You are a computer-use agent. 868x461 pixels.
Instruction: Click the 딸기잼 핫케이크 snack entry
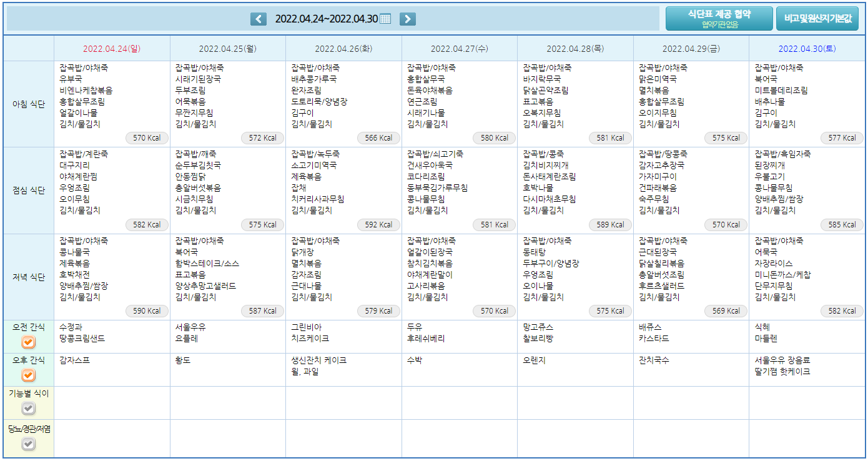(x=783, y=372)
